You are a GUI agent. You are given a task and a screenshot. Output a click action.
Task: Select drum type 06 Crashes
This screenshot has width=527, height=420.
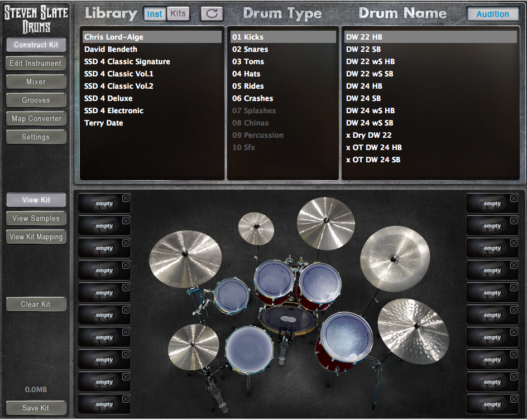tap(283, 98)
